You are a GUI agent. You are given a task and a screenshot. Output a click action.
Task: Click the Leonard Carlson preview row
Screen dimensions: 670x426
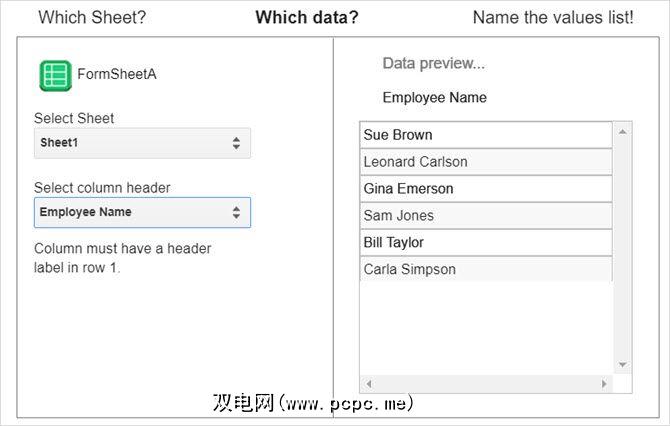pyautogui.click(x=485, y=162)
